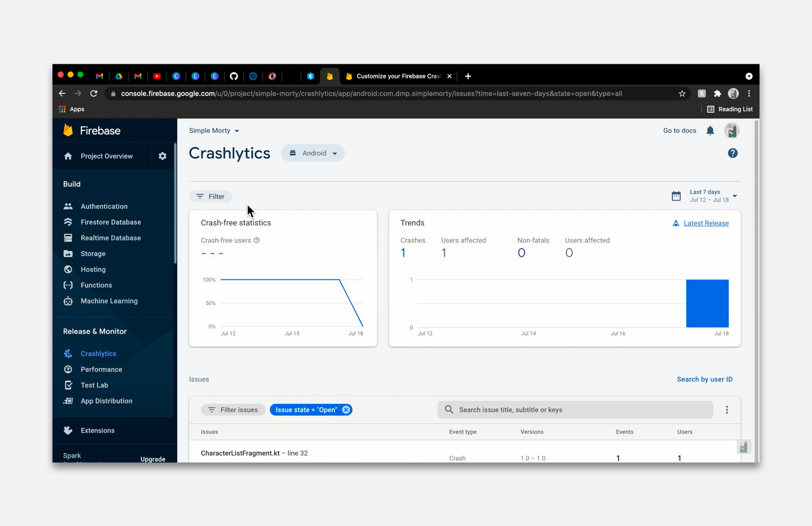Select Firestore Database in sidebar
This screenshot has height=526, width=812.
(x=110, y=222)
